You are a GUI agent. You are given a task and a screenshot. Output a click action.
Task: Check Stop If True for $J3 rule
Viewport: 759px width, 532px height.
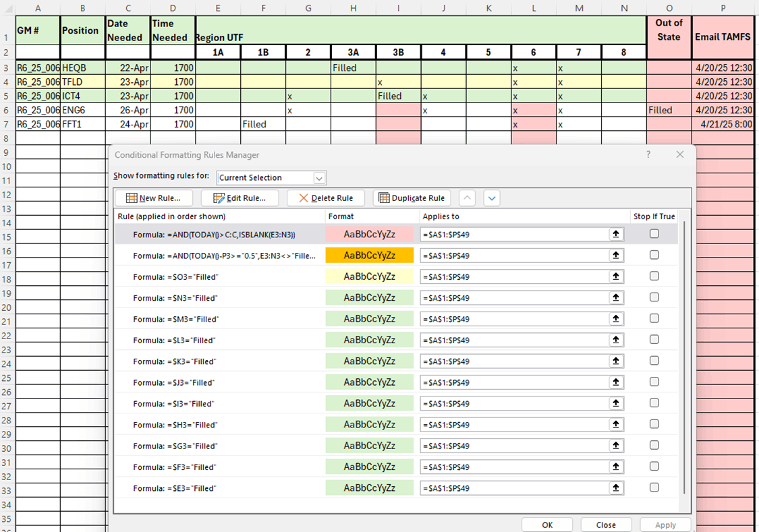click(654, 382)
